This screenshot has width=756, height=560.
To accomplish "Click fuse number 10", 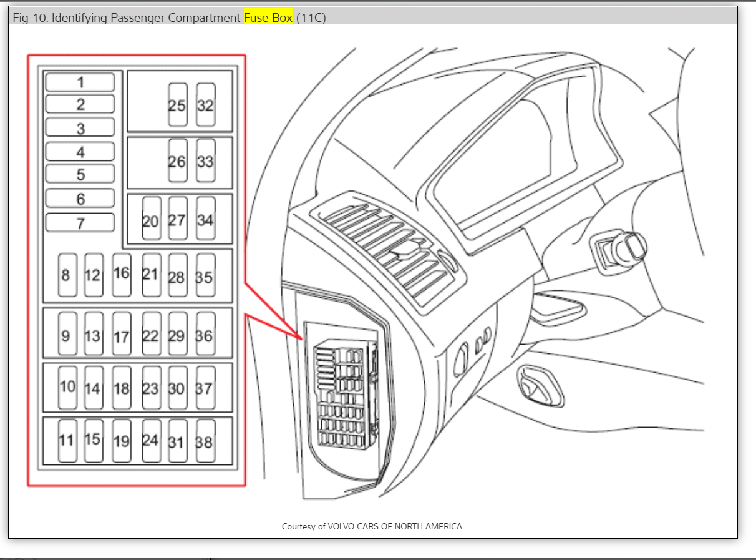I will point(67,388).
